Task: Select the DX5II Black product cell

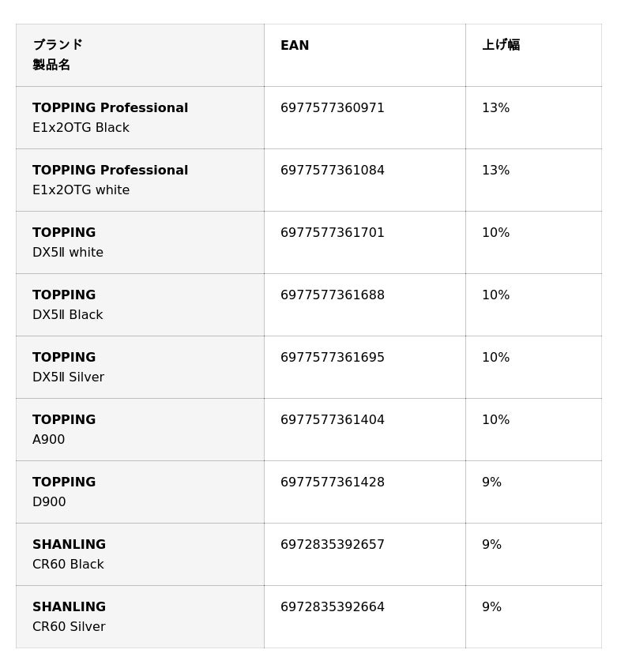Action: 140,305
